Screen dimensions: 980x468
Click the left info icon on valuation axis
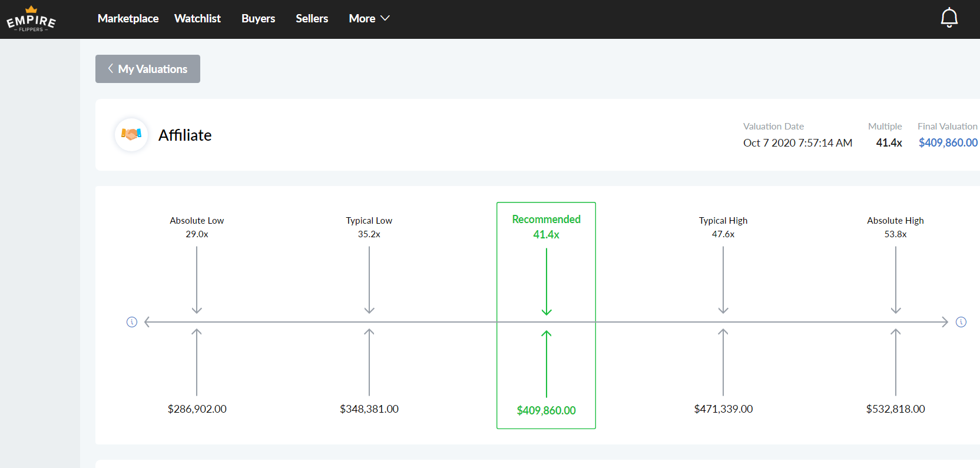click(132, 322)
